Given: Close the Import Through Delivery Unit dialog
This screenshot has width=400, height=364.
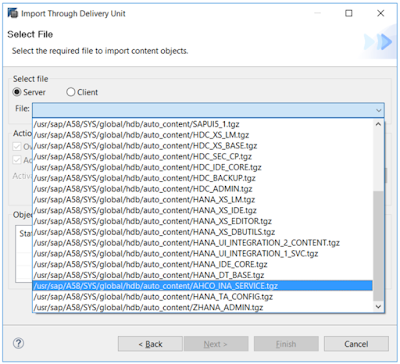Looking at the screenshot, I should click(380, 13).
